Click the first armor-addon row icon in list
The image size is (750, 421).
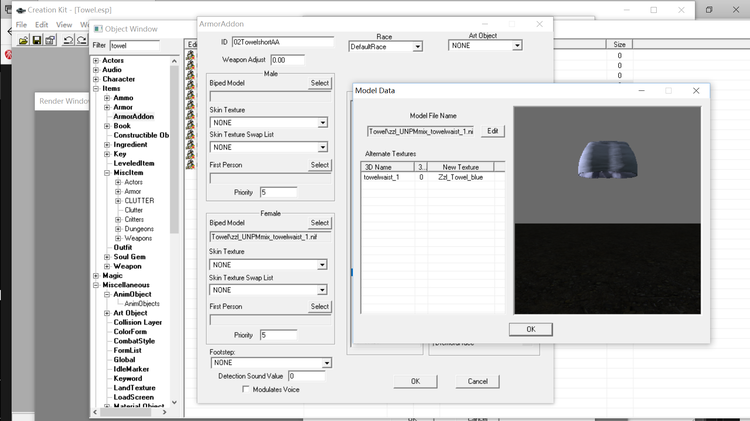[190, 55]
